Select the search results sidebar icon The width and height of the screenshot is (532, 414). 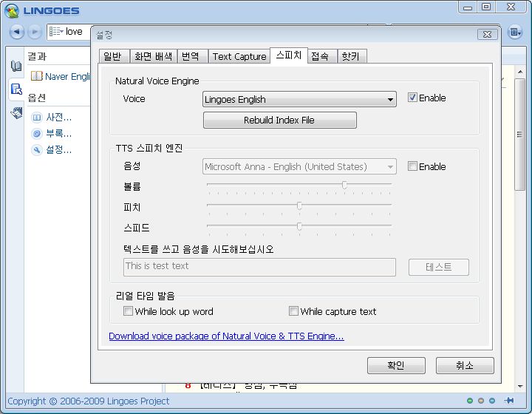point(16,89)
